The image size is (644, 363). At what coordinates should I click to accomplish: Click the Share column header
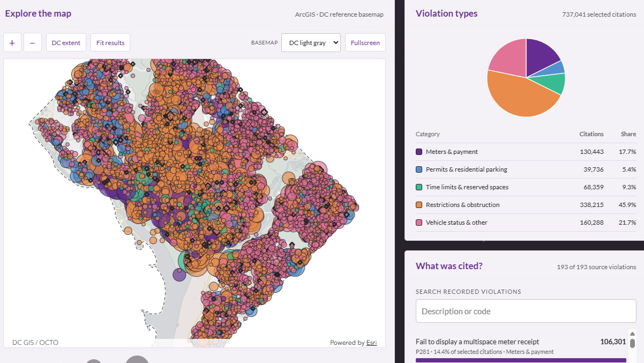[x=629, y=134]
